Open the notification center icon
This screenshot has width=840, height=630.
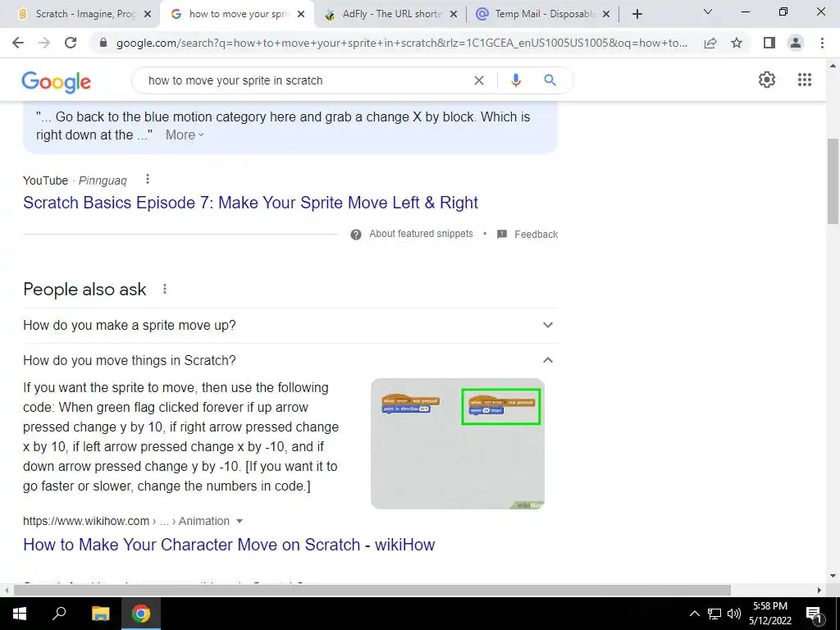click(814, 614)
